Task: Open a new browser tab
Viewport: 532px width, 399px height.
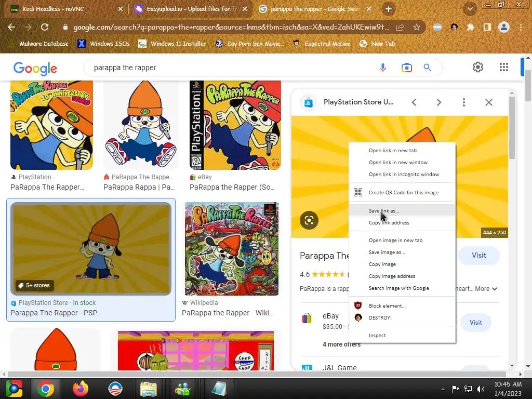Action: click(389, 9)
